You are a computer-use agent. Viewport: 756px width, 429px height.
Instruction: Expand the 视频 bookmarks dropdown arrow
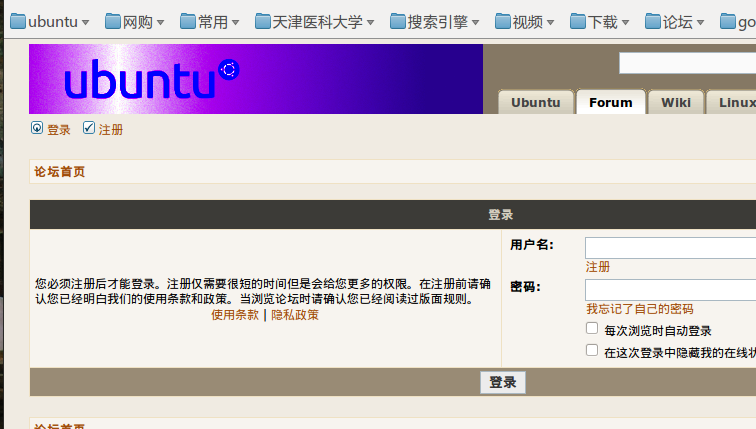click(x=551, y=23)
